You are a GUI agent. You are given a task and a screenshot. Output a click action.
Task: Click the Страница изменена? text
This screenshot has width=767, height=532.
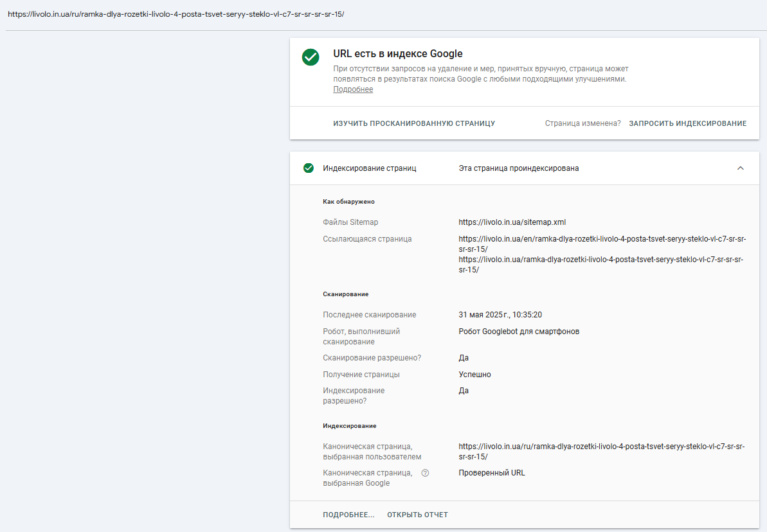click(x=582, y=123)
